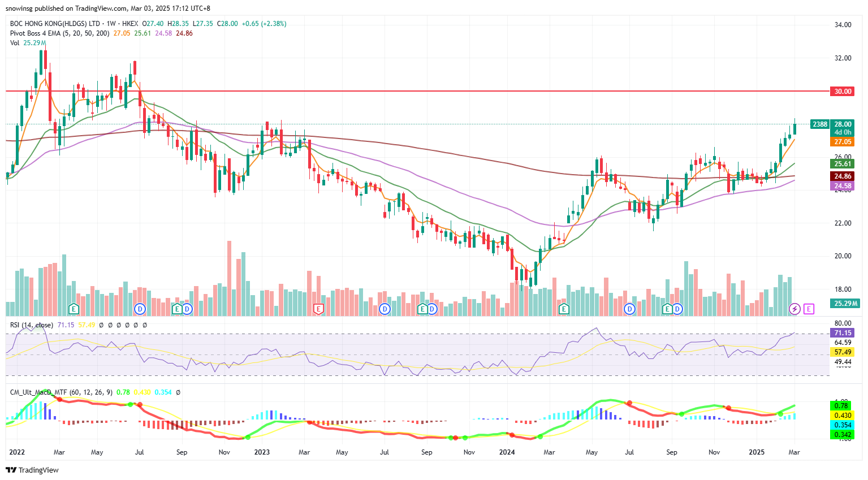Click the green earnings E marker before September 2024

click(x=667, y=309)
